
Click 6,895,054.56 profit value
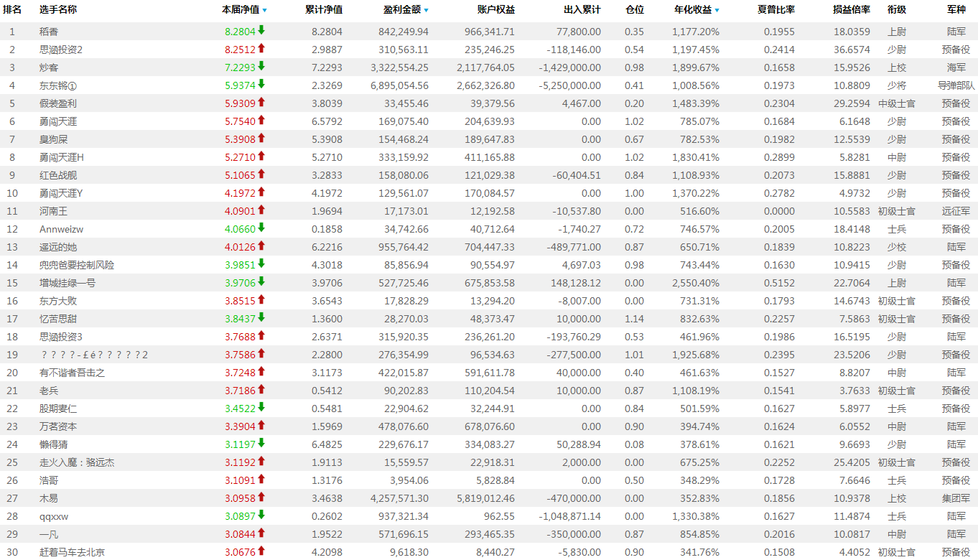click(x=400, y=85)
